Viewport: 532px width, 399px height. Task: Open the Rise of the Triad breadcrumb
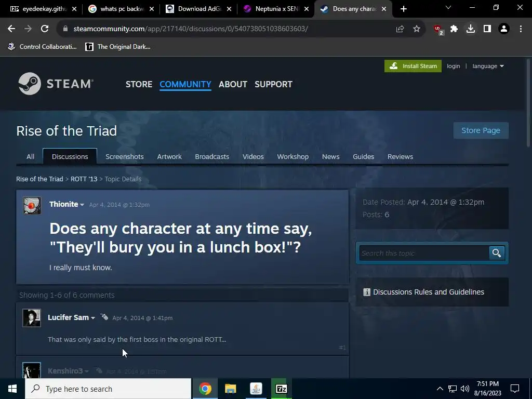point(39,179)
